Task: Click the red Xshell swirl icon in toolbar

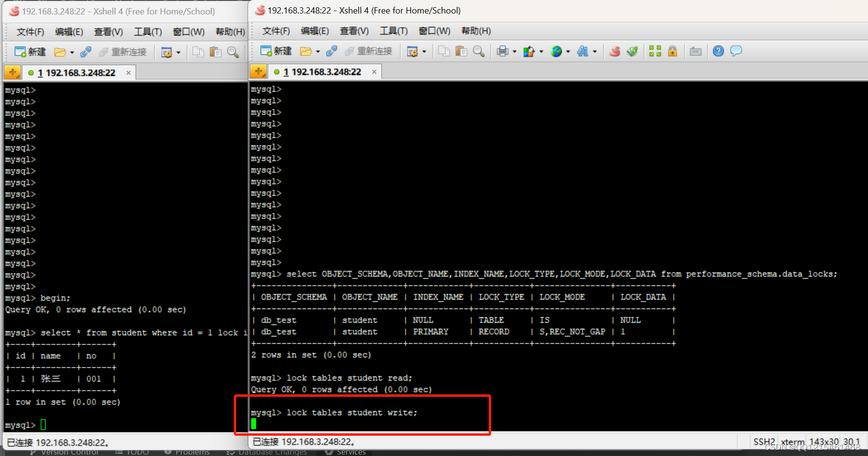Action: (x=615, y=51)
